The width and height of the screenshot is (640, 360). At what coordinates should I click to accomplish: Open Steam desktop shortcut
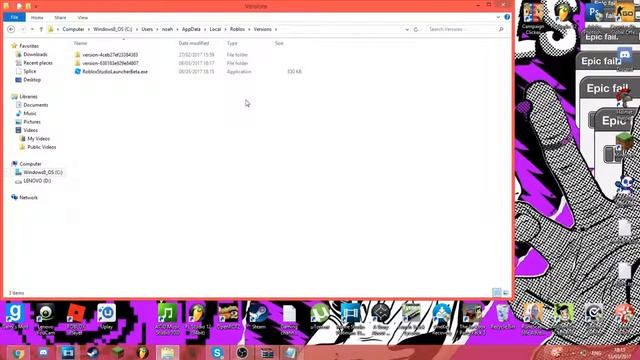[259, 317]
